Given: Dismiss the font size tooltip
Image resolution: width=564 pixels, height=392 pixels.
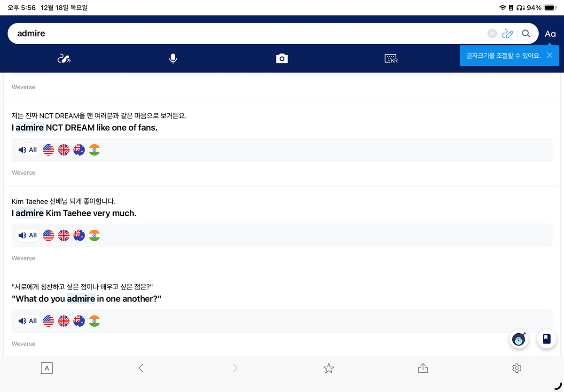Looking at the screenshot, I should [x=549, y=55].
